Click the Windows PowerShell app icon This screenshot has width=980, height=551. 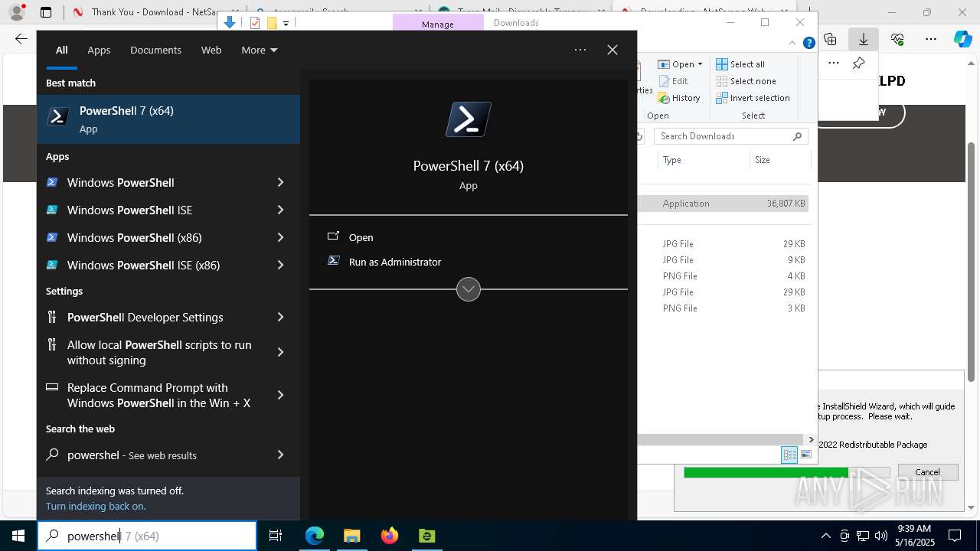point(52,182)
